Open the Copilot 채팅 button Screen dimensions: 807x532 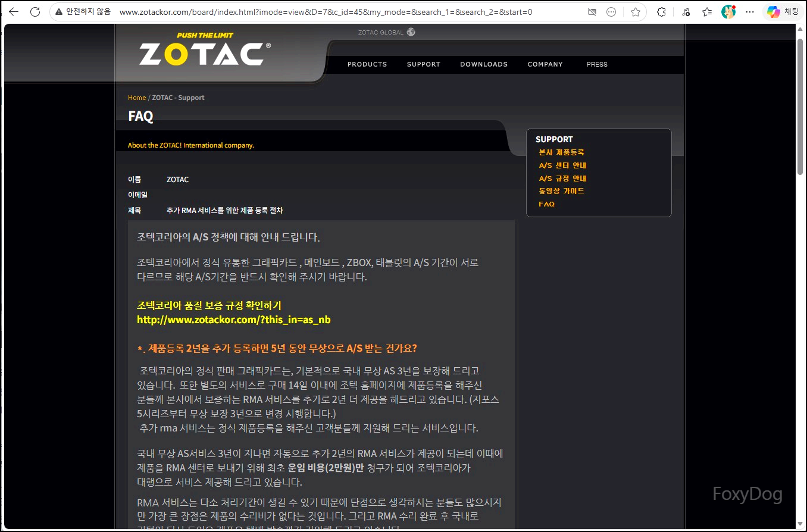[783, 12]
